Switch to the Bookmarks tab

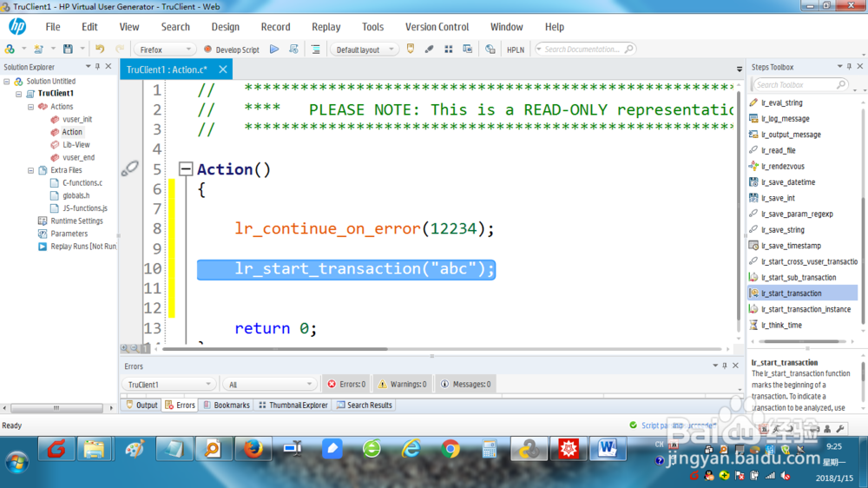tap(227, 405)
